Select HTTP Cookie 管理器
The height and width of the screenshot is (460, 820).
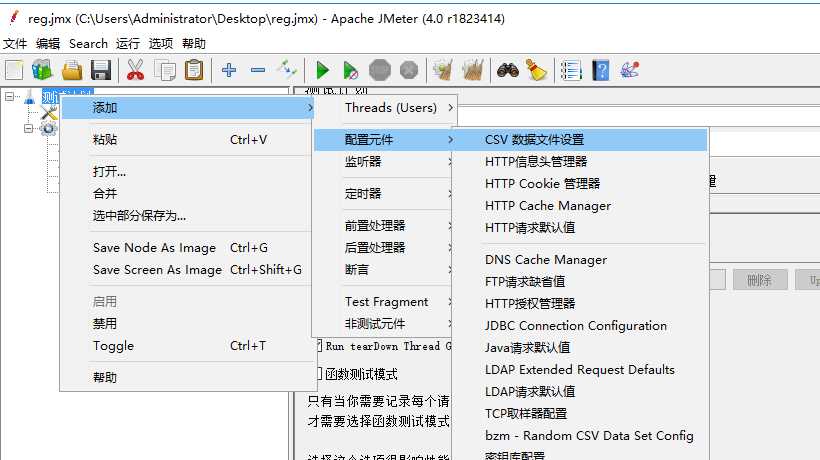580,183
